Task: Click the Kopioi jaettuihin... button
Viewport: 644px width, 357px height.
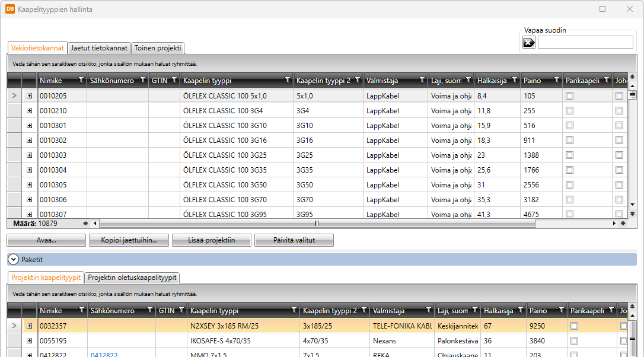Action: (129, 240)
